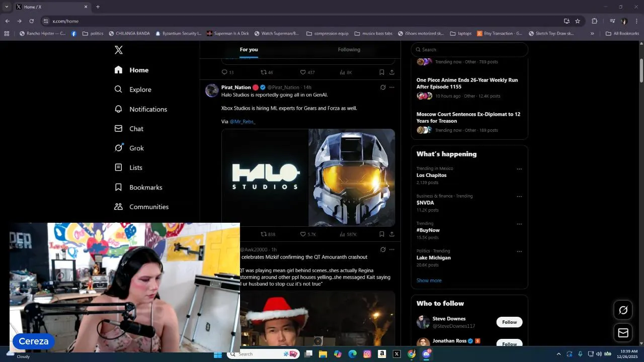Open the Pirat_Nation profile avatar

click(x=212, y=90)
